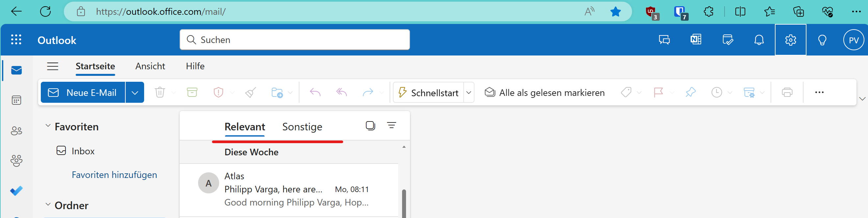
Task: Open the Teams chat icon in header
Action: (664, 40)
